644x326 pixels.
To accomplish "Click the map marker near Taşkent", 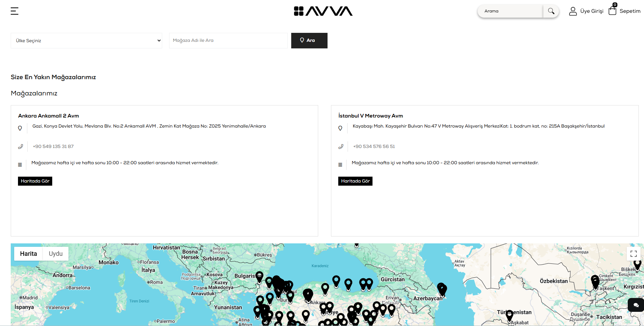I will tap(595, 282).
